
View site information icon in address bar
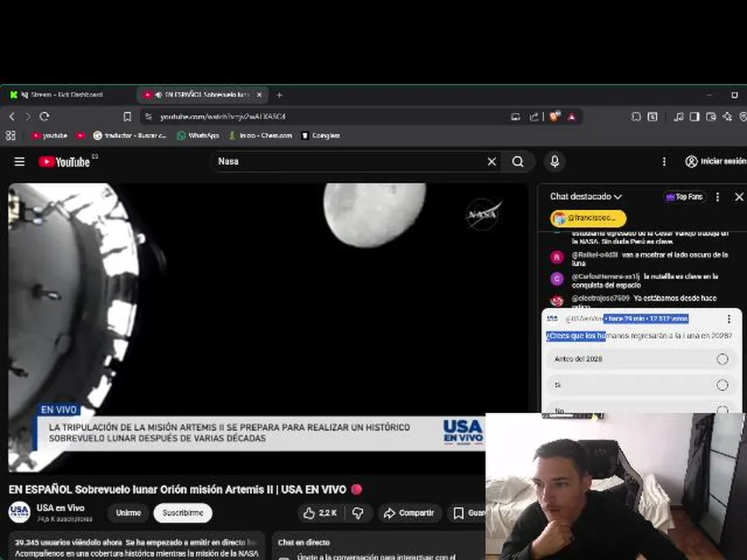coord(149,117)
